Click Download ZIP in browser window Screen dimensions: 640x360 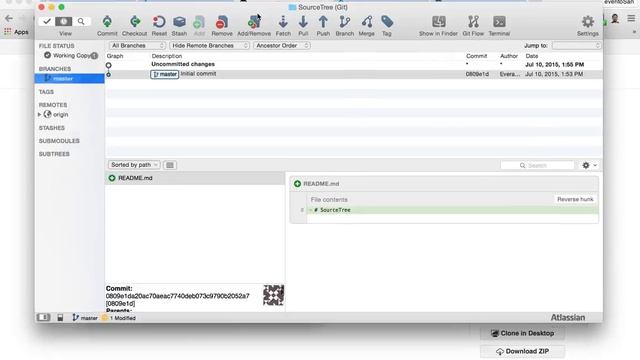[522, 351]
